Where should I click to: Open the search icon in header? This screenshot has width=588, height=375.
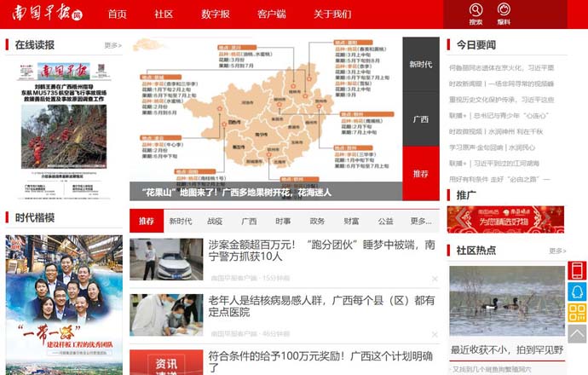(x=476, y=14)
